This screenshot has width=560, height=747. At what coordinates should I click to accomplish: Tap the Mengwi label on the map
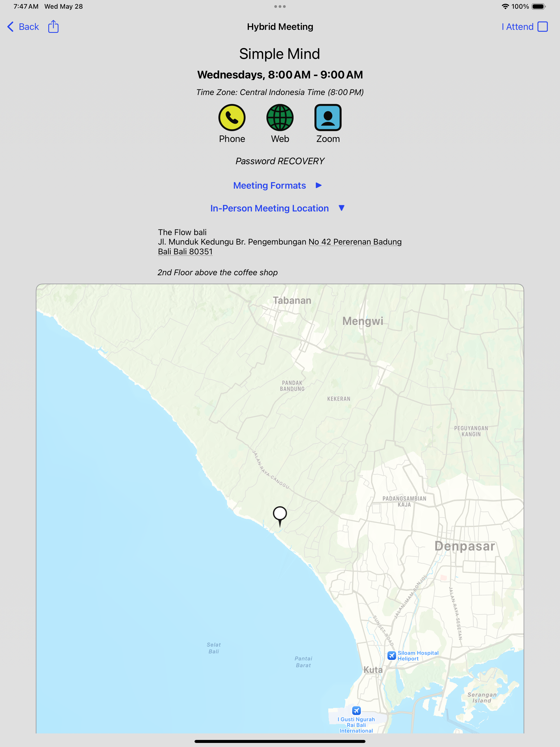[x=363, y=321]
